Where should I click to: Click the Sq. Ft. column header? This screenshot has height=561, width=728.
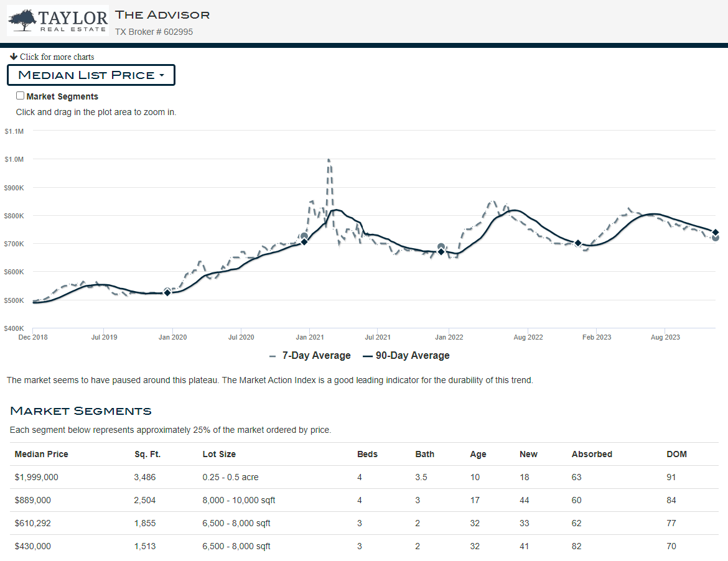(x=147, y=454)
